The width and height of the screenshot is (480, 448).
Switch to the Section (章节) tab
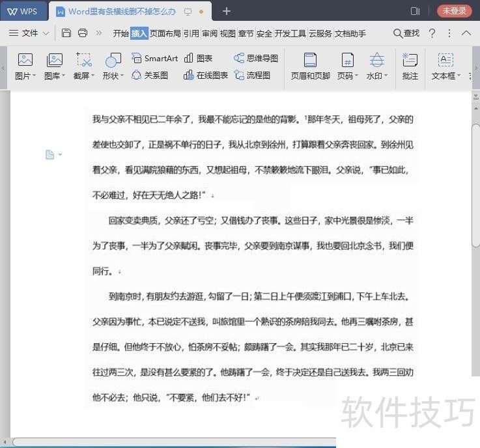pos(246,33)
